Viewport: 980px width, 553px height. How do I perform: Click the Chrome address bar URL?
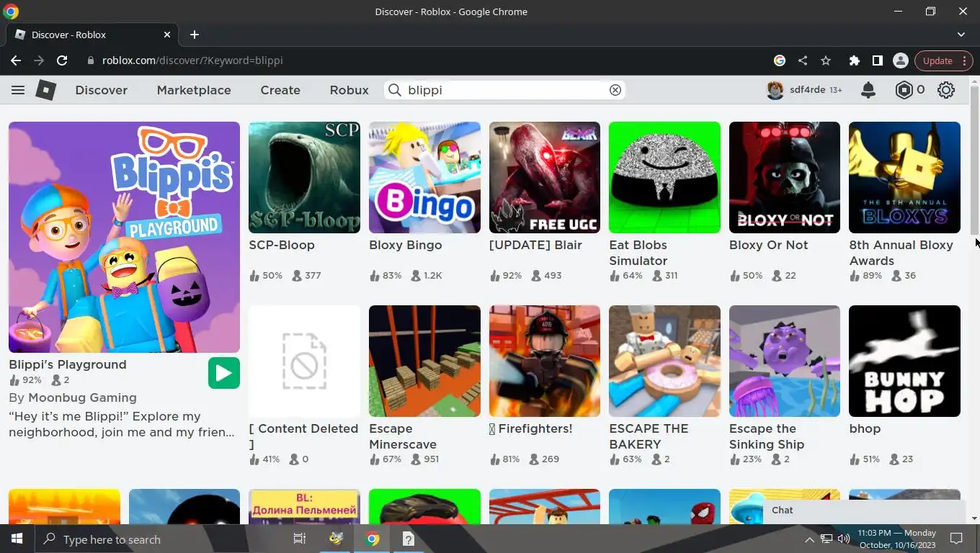click(192, 60)
